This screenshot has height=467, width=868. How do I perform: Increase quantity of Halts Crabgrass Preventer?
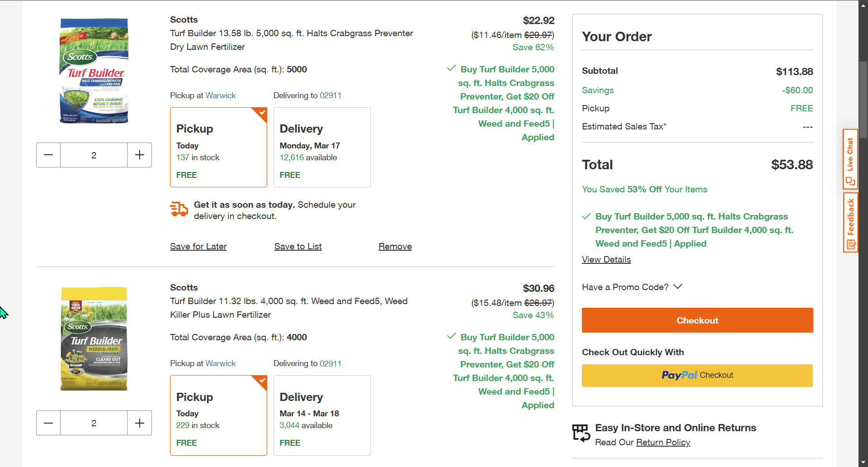click(x=140, y=155)
